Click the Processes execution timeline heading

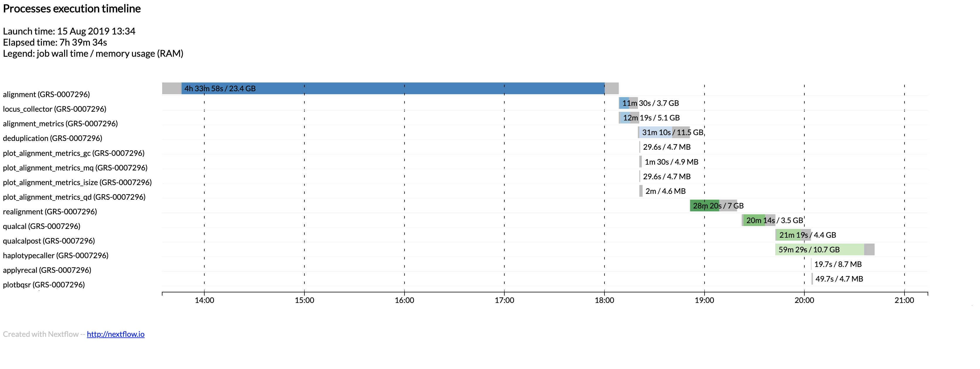pos(72,9)
